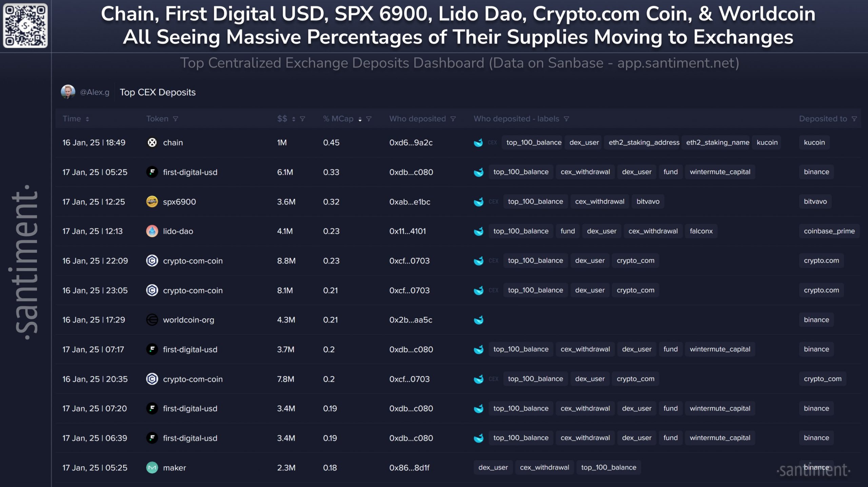The image size is (868, 487).
Task: Sort table by the Time column
Action: click(87, 119)
